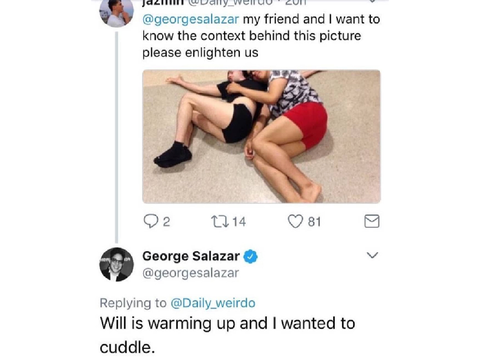
Task: Click the like count showing 81
Action: click(x=314, y=222)
